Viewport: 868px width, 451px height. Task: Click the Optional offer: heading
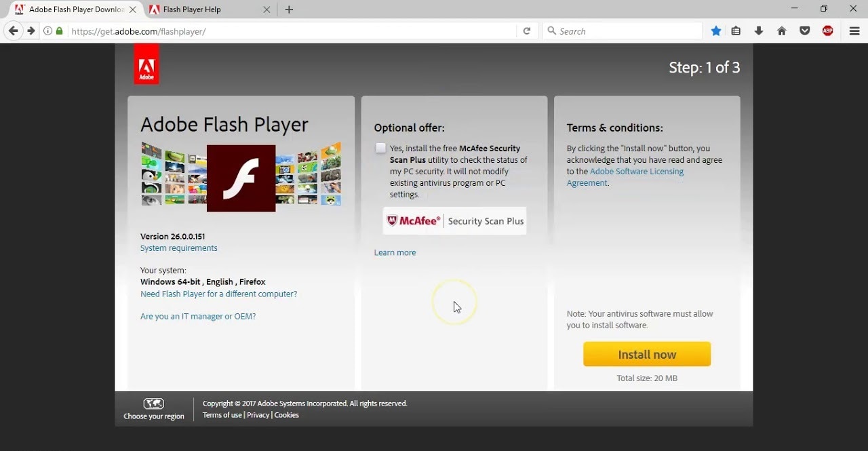click(x=409, y=128)
